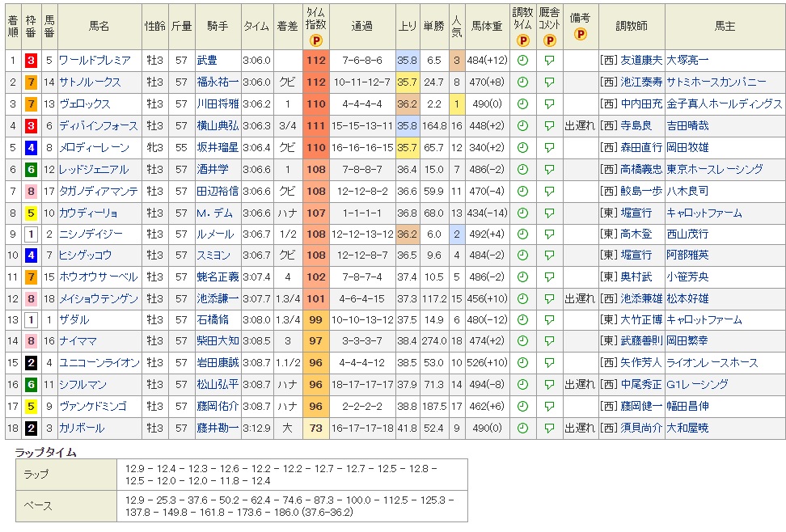Viewport: 786px width, 532px height.
Task: Open horse page for ワールドプレミア
Action: tap(95, 61)
